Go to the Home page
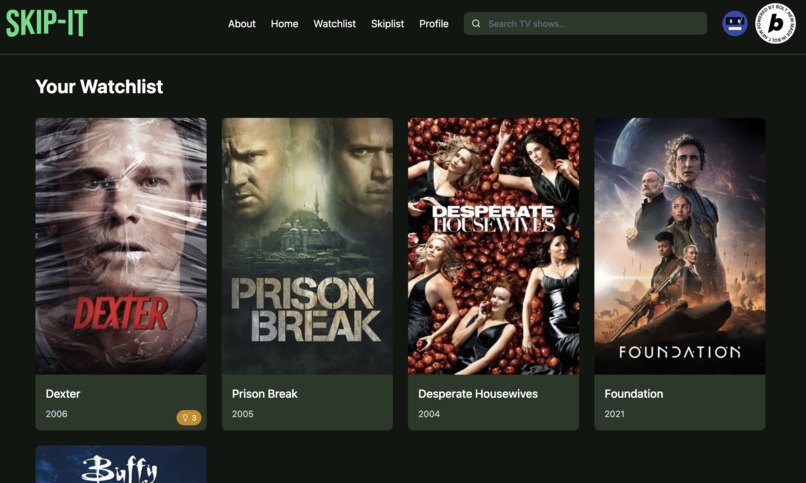This screenshot has height=483, width=806. [284, 24]
